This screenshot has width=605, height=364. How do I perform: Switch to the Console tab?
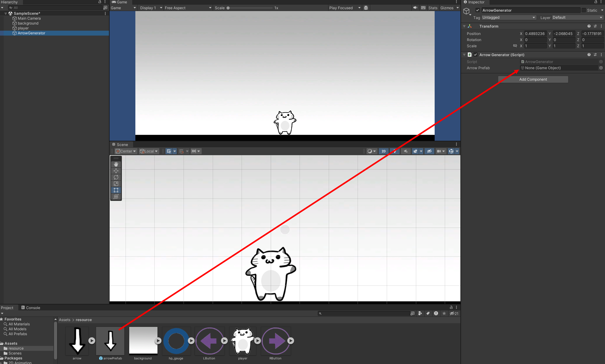click(x=31, y=308)
